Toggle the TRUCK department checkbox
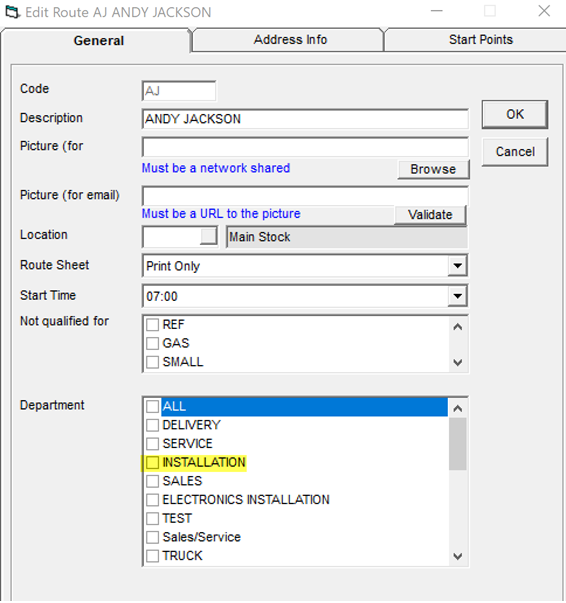 (x=153, y=556)
